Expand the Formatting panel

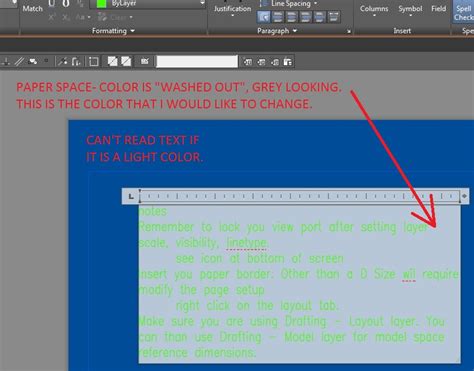point(113,31)
